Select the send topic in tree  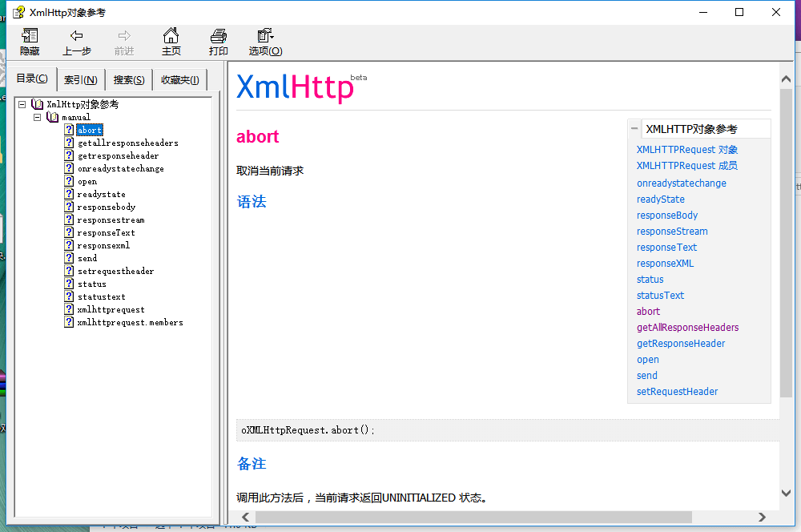coord(86,258)
